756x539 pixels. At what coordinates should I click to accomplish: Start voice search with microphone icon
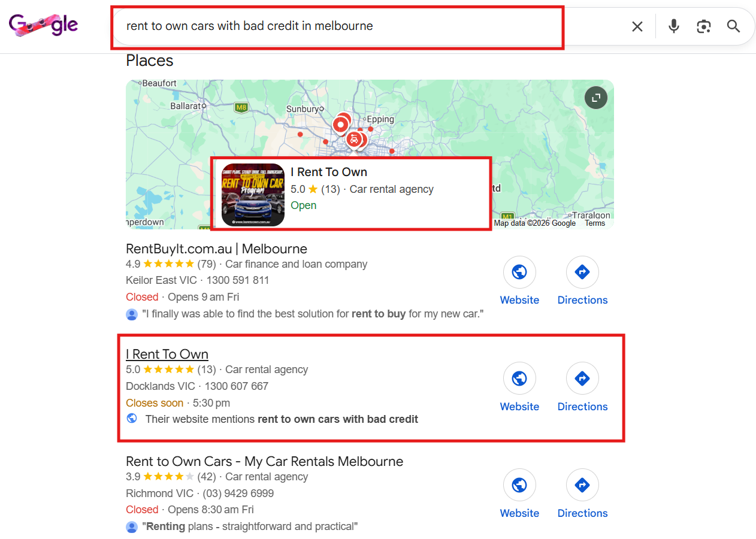[674, 26]
